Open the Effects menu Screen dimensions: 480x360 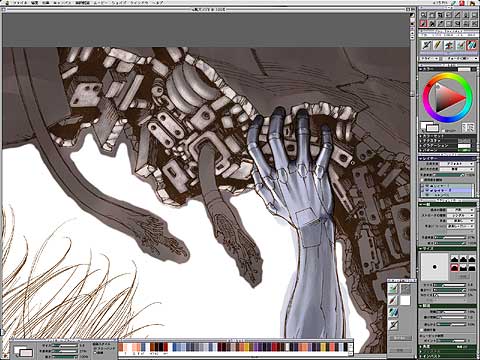tap(45, 3)
